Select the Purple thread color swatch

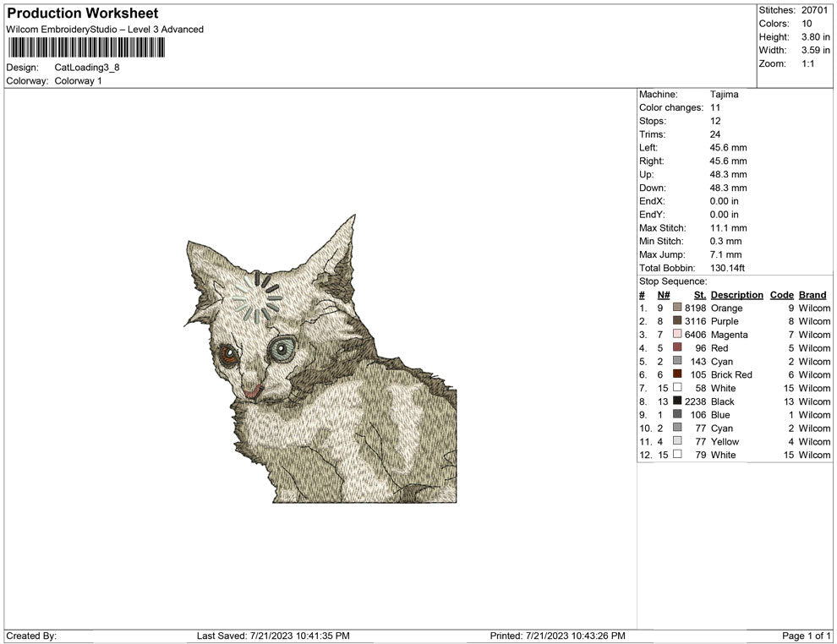coord(677,321)
